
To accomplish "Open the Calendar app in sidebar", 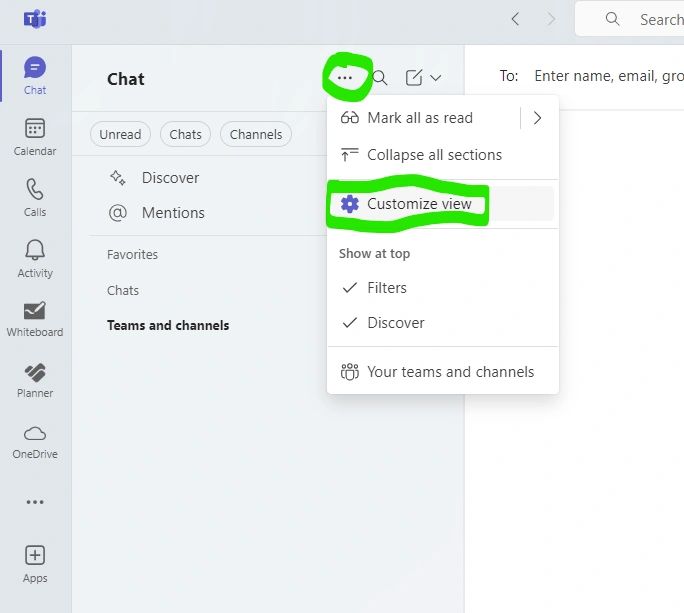I will [x=35, y=137].
